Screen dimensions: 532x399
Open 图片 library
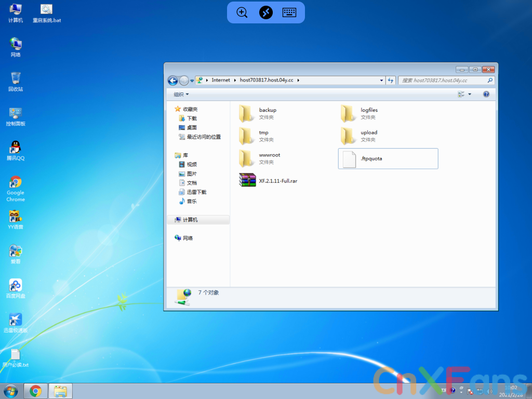point(188,174)
